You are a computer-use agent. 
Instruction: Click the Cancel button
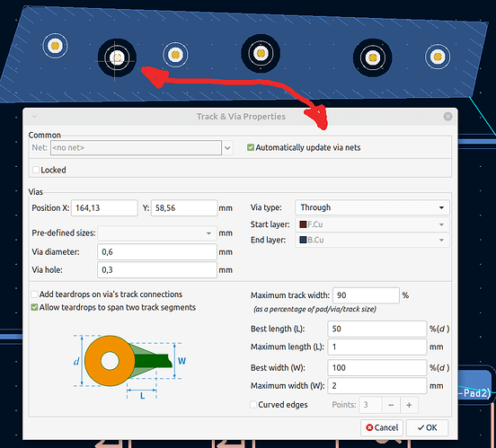[382, 427]
